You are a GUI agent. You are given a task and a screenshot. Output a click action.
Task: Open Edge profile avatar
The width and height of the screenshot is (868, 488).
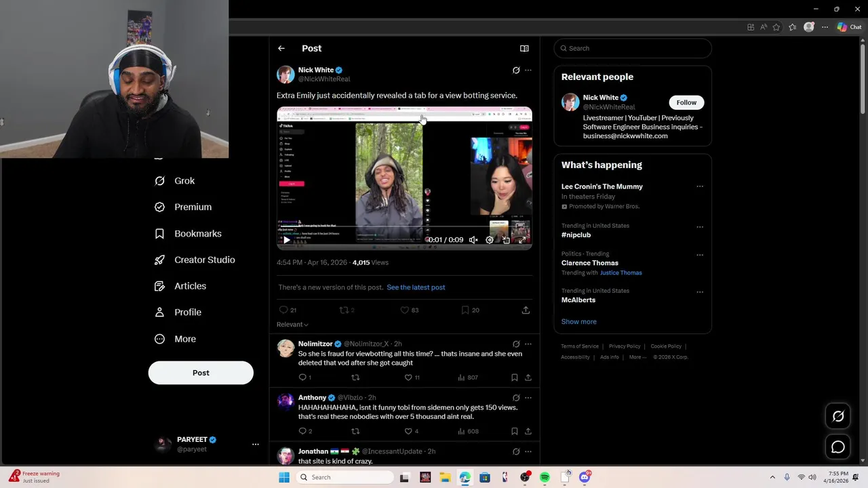808,27
